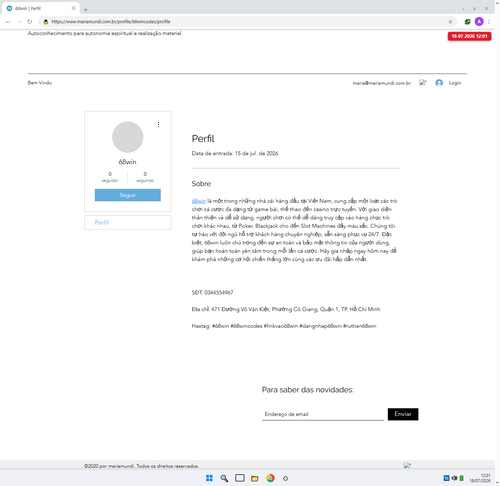The image size is (500, 486).
Task: Open Windows Start menu
Action: coord(209,478)
